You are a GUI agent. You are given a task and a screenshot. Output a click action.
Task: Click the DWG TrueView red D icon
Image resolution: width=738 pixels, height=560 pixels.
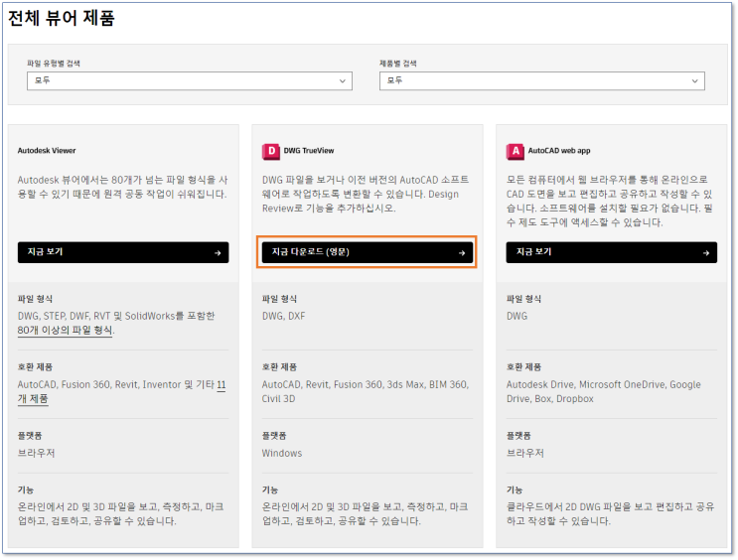pos(270,152)
